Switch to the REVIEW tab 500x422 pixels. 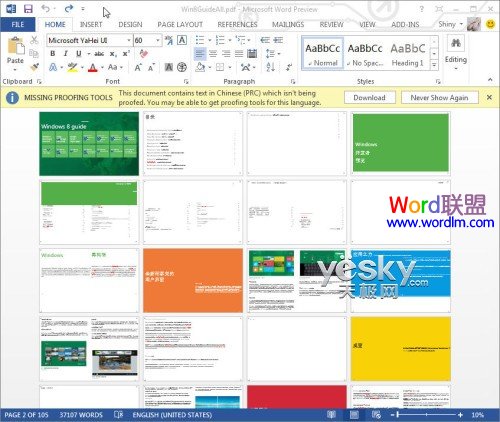tap(331, 24)
